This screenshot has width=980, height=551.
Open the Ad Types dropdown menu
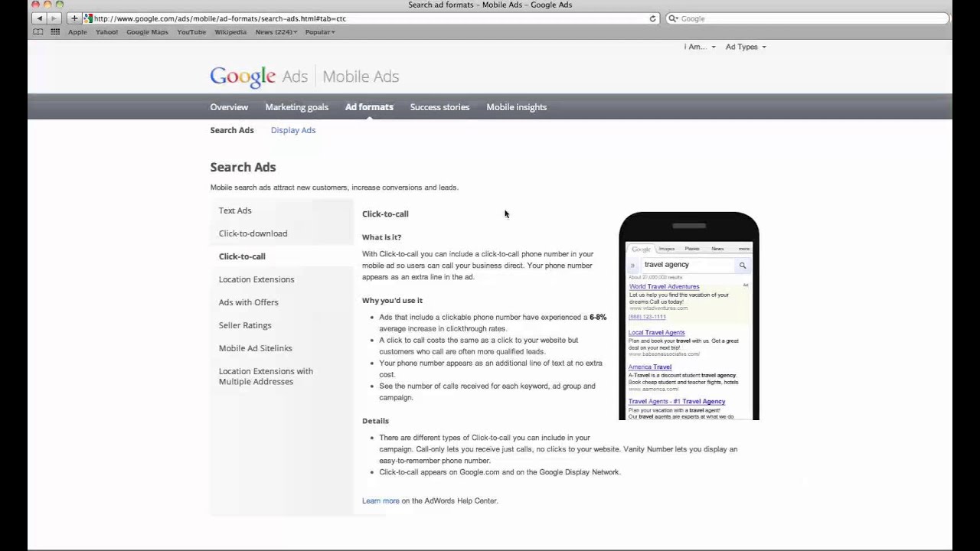tap(746, 47)
